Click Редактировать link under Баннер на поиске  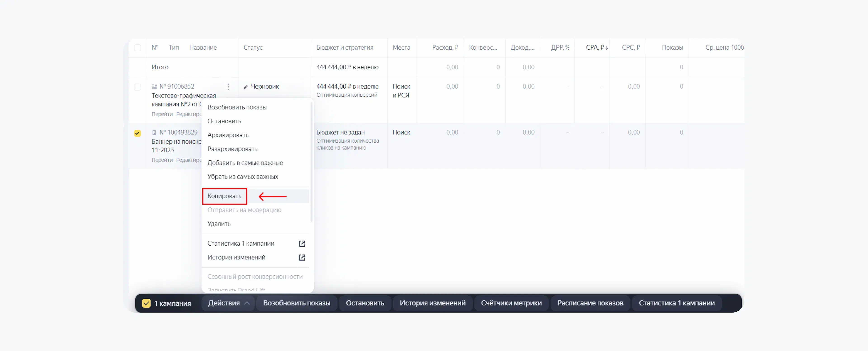coord(189,160)
